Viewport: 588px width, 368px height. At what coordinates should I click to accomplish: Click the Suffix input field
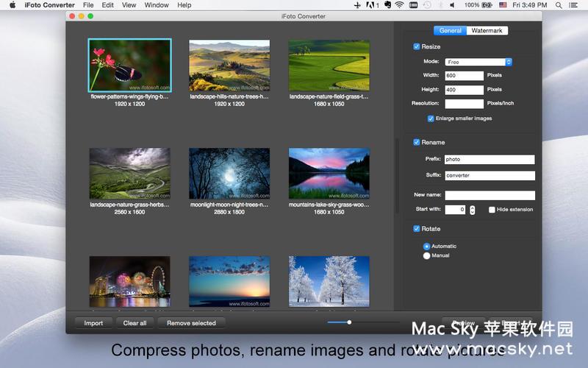click(490, 175)
